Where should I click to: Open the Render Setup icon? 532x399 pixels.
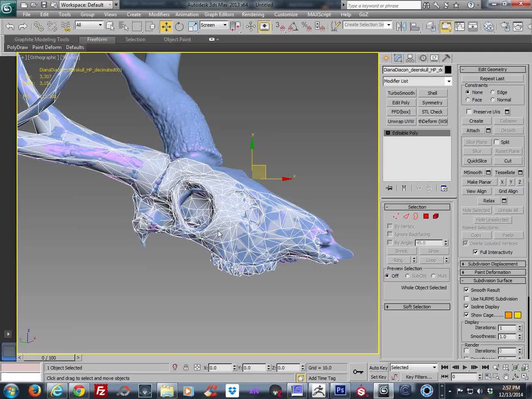pyautogui.click(x=505, y=27)
